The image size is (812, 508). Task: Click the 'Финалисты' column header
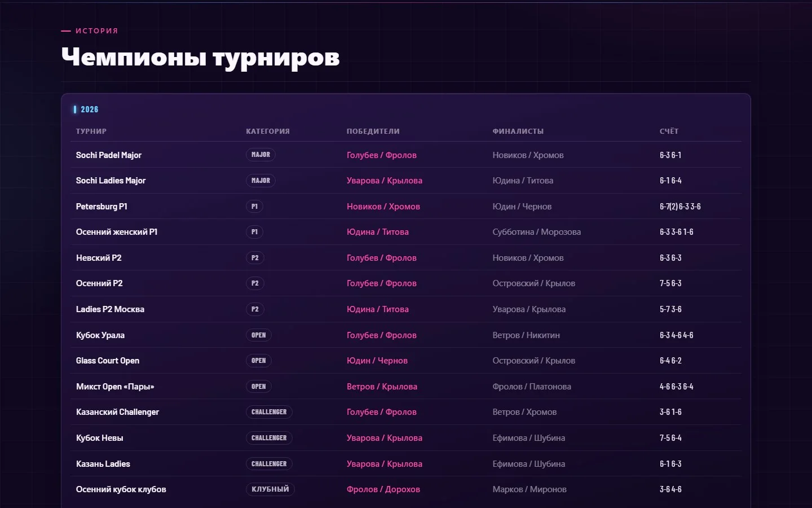pyautogui.click(x=518, y=132)
